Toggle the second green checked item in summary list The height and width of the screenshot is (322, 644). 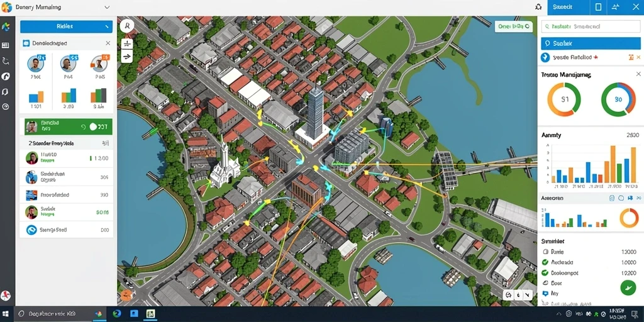pyautogui.click(x=545, y=262)
